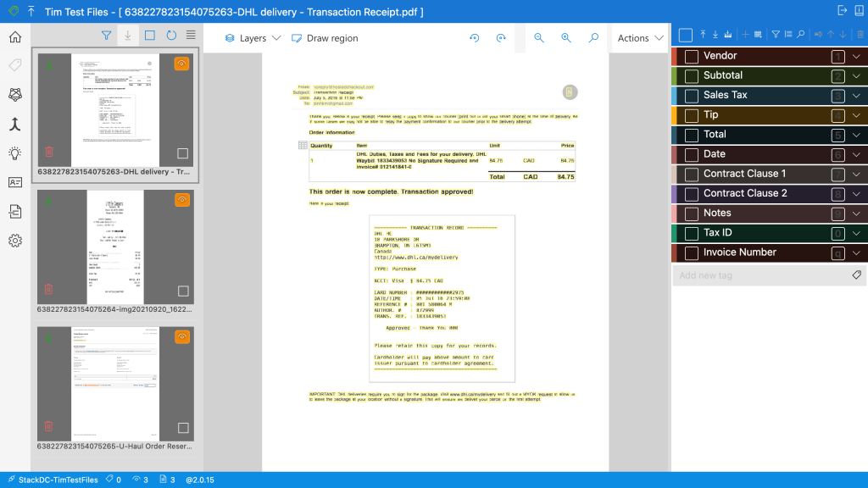
Task: Click the magnifier search icon in document toolbar
Action: pyautogui.click(x=593, y=37)
